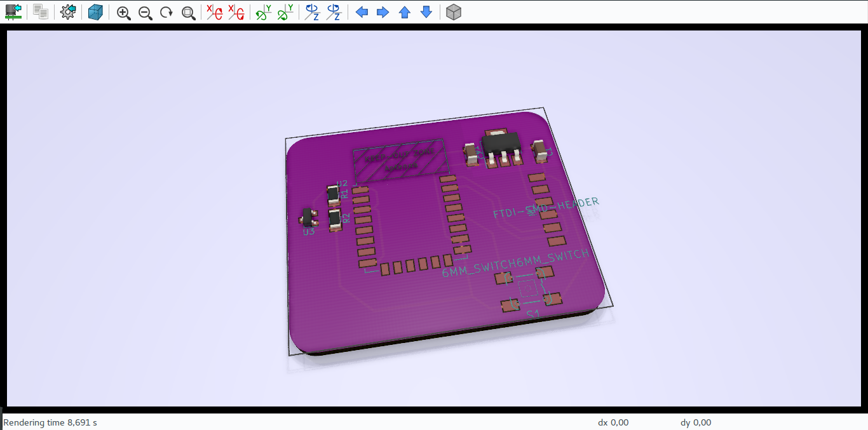Rotate the board counterclockwise on Y axis
868x430 pixels.
(x=283, y=11)
